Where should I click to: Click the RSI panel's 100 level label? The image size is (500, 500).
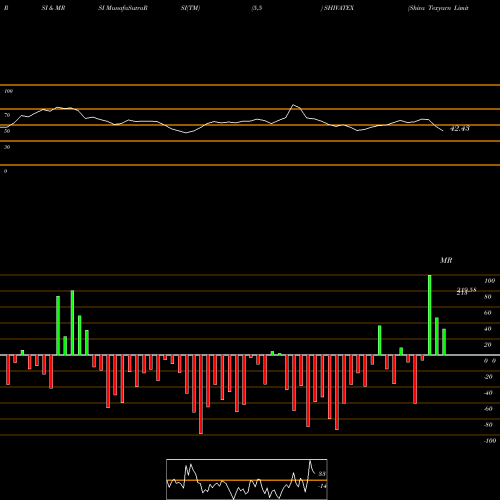[x=8, y=91]
